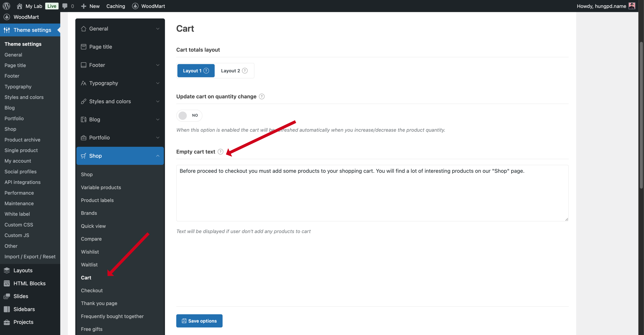644x335 pixels.
Task: Click the Styles and colors brush icon
Action: [84, 101]
